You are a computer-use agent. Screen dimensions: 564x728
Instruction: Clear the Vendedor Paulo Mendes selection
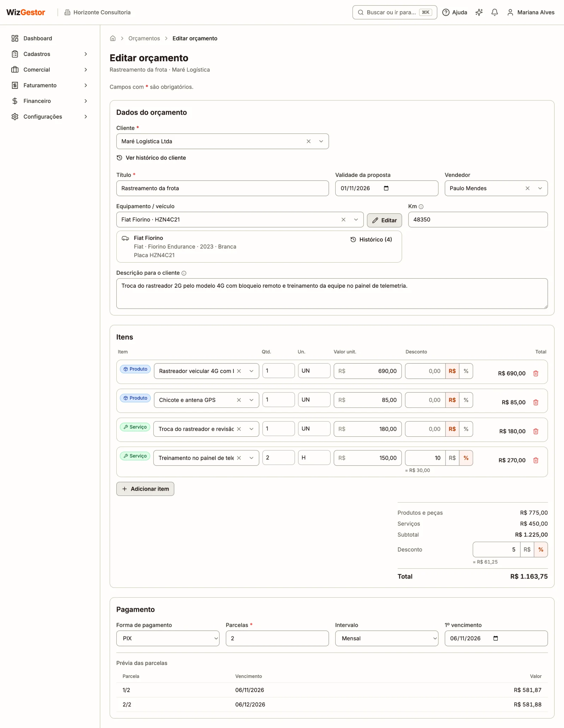point(527,188)
